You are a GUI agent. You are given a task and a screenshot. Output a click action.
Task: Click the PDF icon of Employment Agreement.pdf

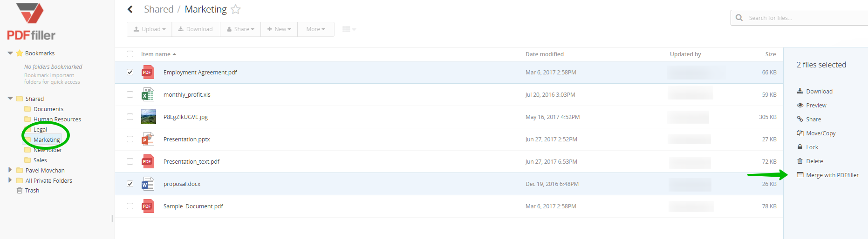[148, 72]
